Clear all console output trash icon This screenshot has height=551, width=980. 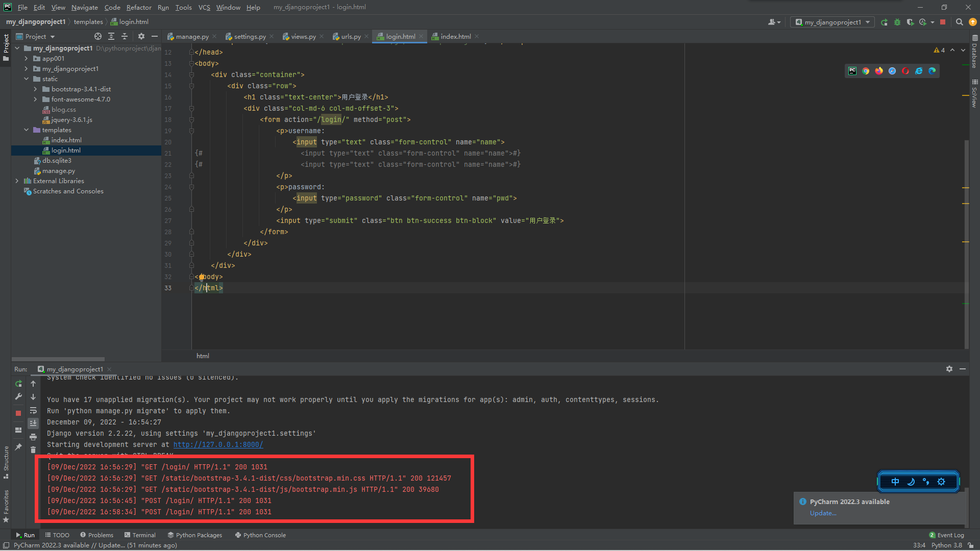point(33,449)
